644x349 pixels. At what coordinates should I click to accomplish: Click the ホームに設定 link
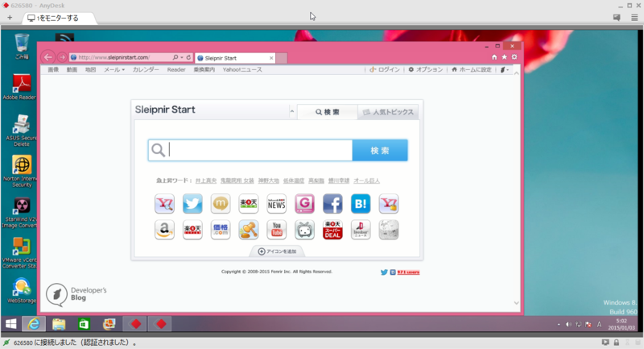pyautogui.click(x=471, y=69)
